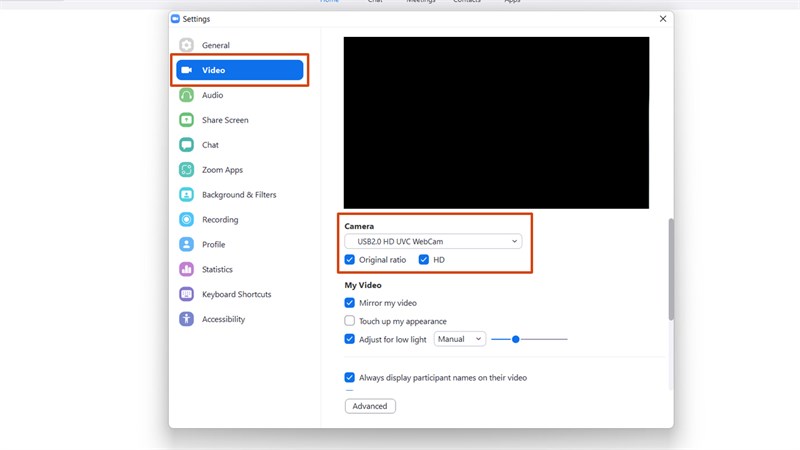Uncheck the HD checkbox
This screenshot has height=450, width=800.
[x=424, y=260]
